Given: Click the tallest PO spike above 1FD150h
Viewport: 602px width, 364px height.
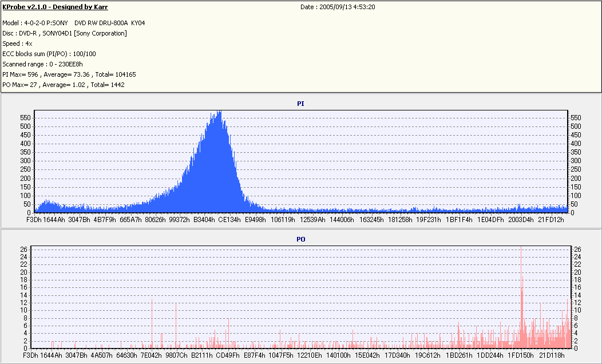Looking at the screenshot, I should pos(521,298).
